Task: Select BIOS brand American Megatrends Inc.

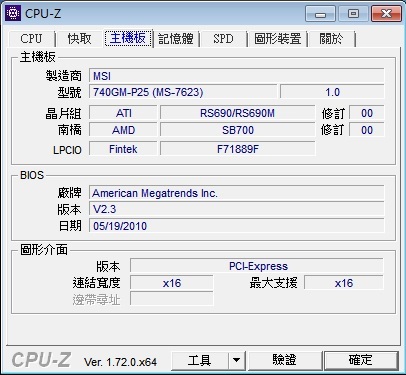Action: tap(236, 193)
